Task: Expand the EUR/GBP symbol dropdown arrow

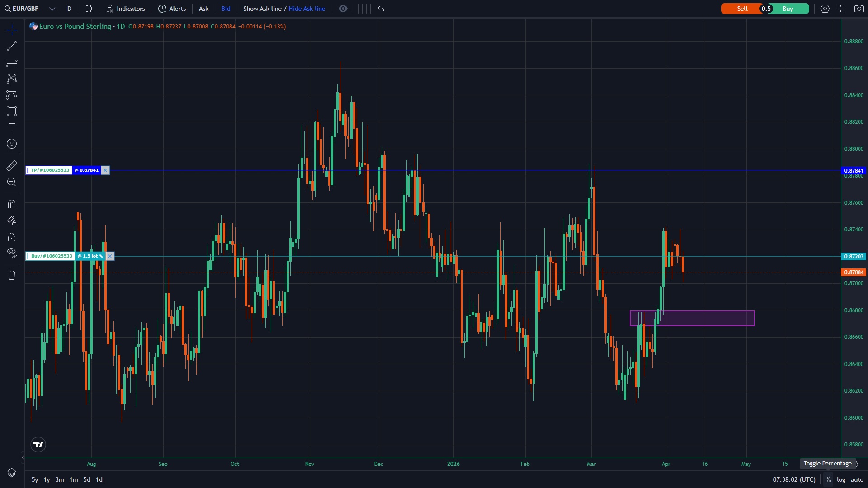Action: pyautogui.click(x=52, y=9)
